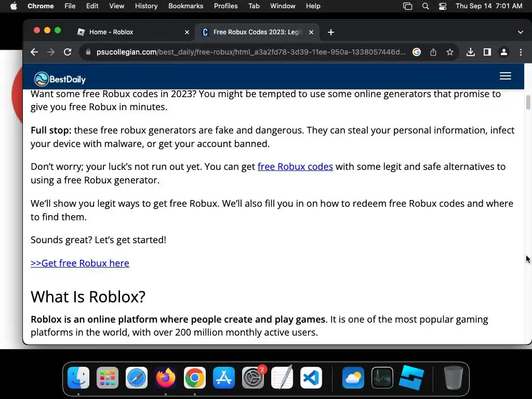Open the Profiles menu
The width and height of the screenshot is (532, 399).
[x=225, y=6]
